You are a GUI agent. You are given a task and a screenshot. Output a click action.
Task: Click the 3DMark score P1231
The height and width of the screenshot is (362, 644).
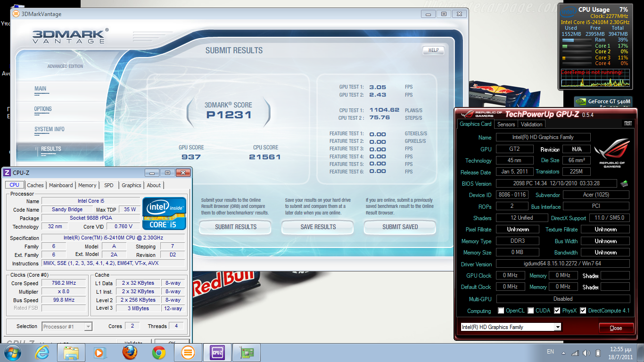tap(229, 115)
